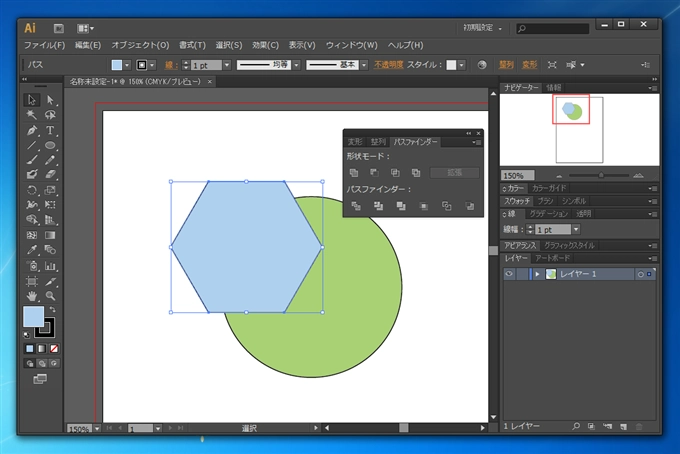Click Exclude shape mode in Pathfinder
Screen dimensions: 680x454
click(x=416, y=173)
